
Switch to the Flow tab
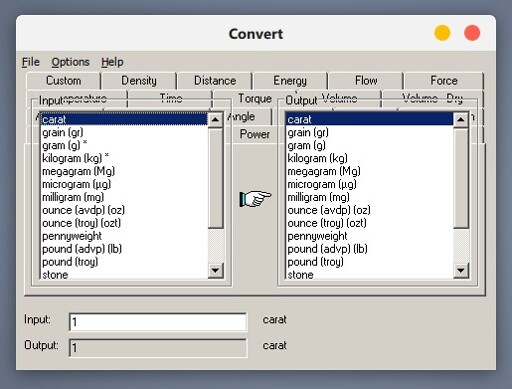tap(366, 81)
